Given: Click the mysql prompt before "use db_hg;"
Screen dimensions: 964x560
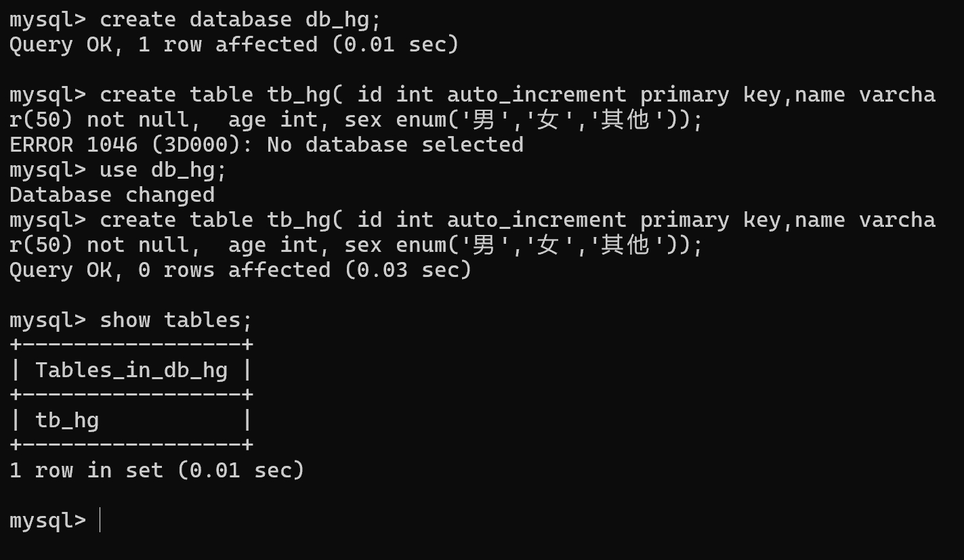Looking at the screenshot, I should pyautogui.click(x=47, y=169).
